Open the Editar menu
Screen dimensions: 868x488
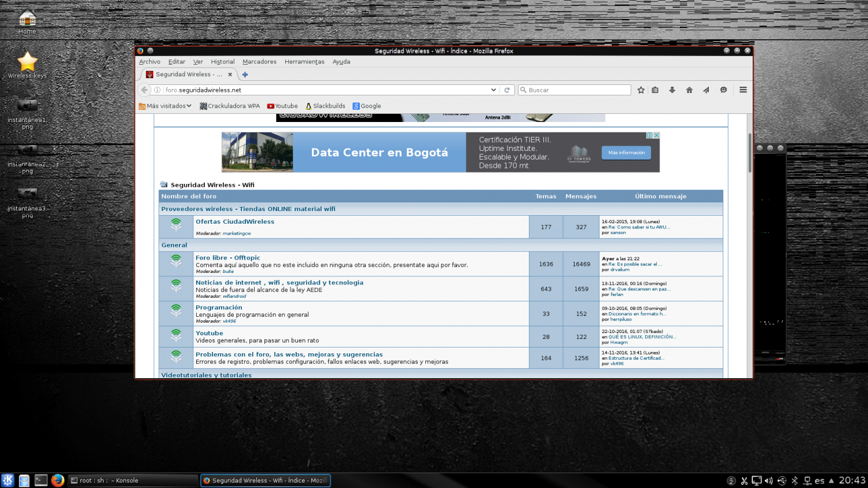[176, 62]
